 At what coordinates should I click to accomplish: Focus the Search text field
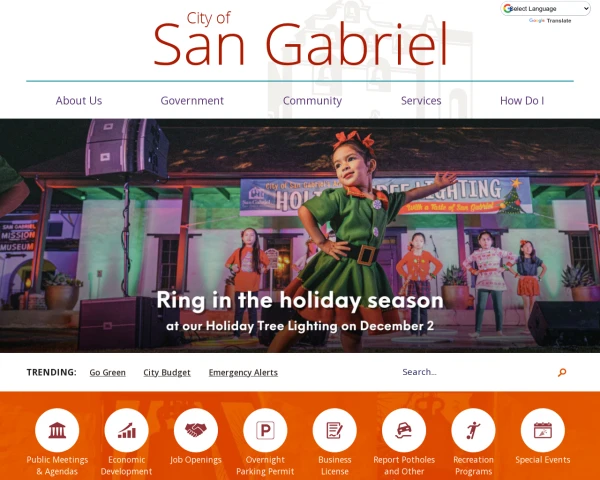[x=476, y=372]
